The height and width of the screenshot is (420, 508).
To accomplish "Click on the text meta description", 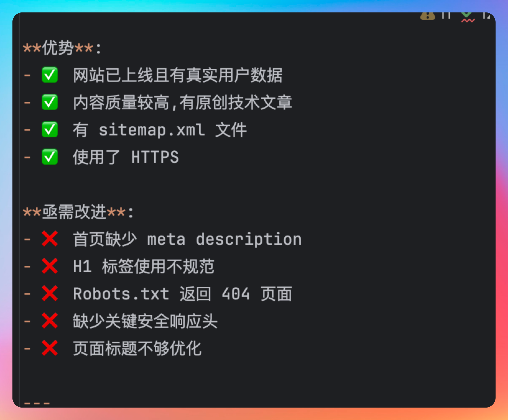I will [224, 240].
